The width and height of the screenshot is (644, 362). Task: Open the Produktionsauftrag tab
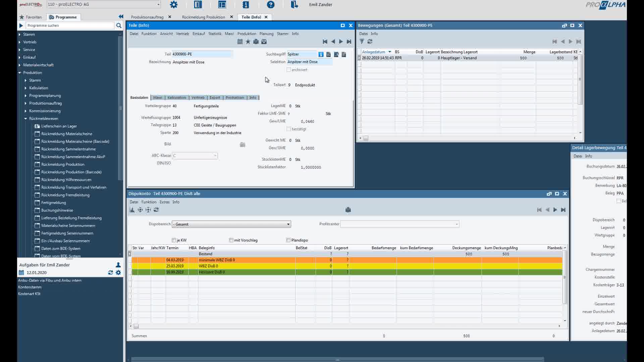(147, 17)
